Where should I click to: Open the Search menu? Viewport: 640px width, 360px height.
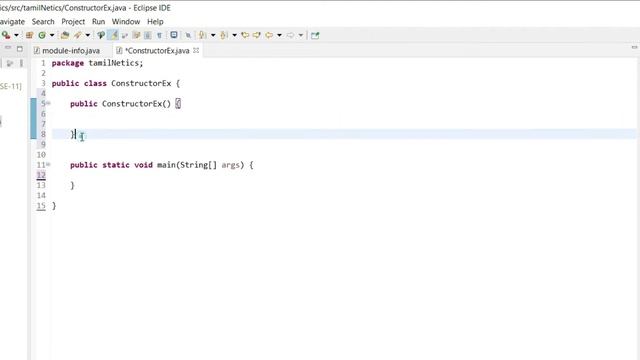43,22
